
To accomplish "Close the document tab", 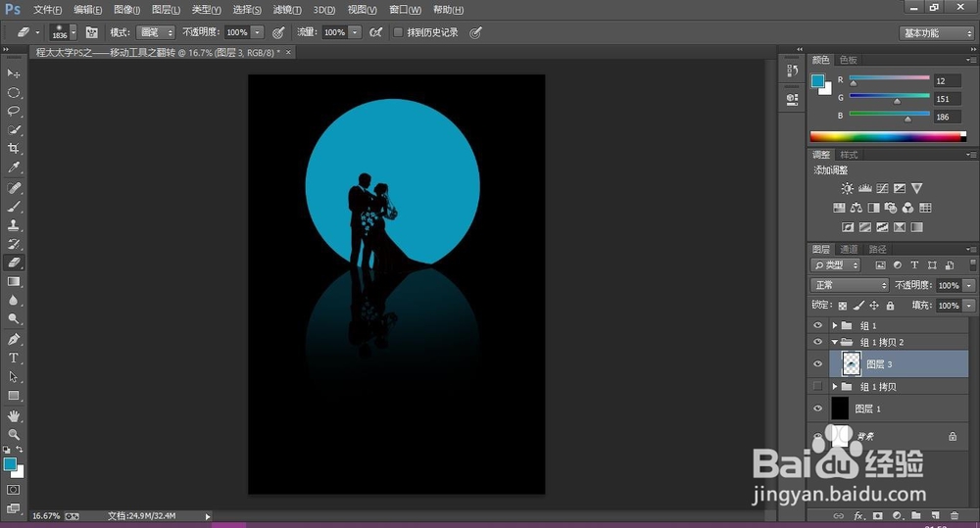I will (x=288, y=53).
